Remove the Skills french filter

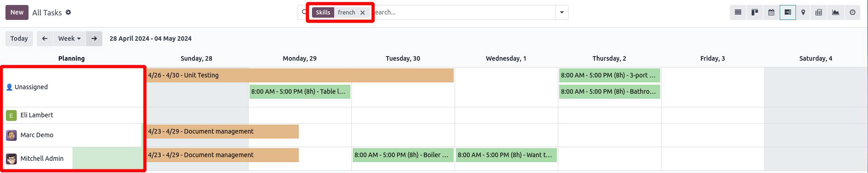[x=363, y=13]
